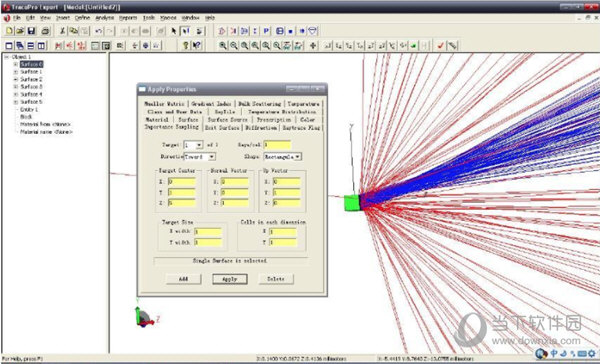The image size is (600, 364).
Task: Click the Up Vector Y field
Action: pyautogui.click(x=287, y=193)
